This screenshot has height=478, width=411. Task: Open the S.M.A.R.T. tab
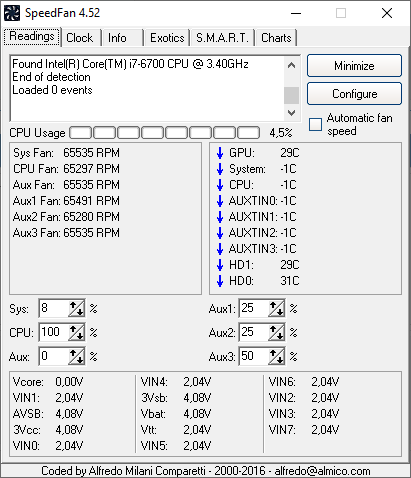[222, 38]
